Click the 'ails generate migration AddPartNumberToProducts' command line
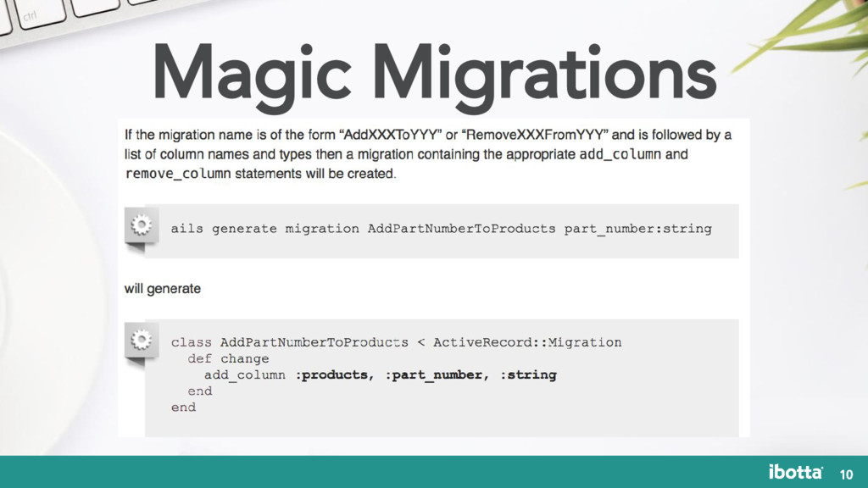The height and width of the screenshot is (488, 868). (x=441, y=229)
